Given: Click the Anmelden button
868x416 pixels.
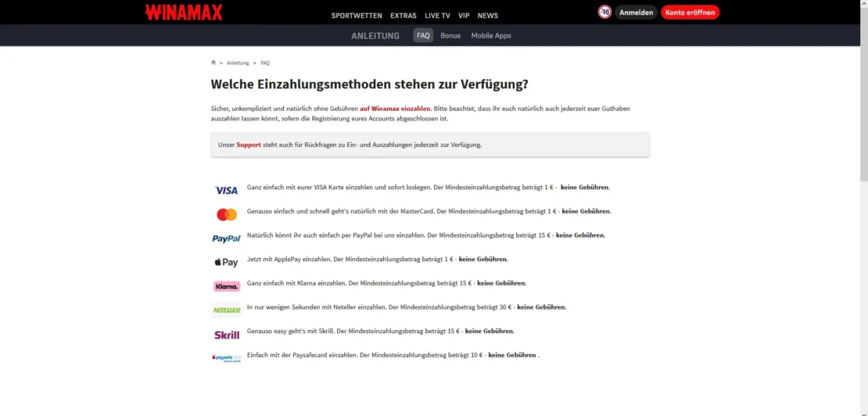Looking at the screenshot, I should (x=636, y=13).
